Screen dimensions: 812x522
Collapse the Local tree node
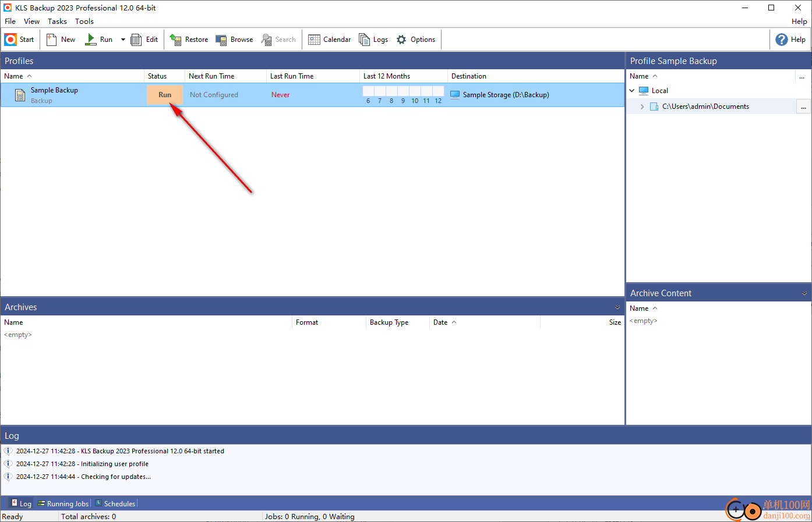pos(632,91)
